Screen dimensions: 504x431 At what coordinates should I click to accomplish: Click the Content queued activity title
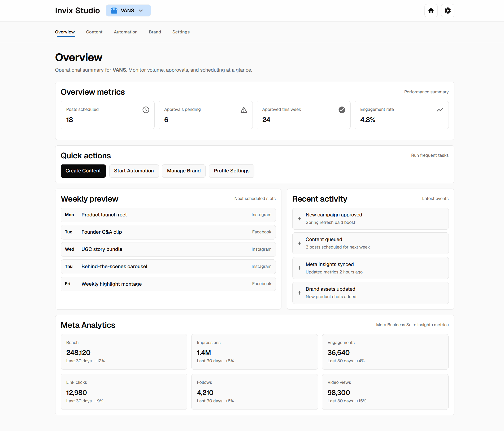pyautogui.click(x=324, y=240)
